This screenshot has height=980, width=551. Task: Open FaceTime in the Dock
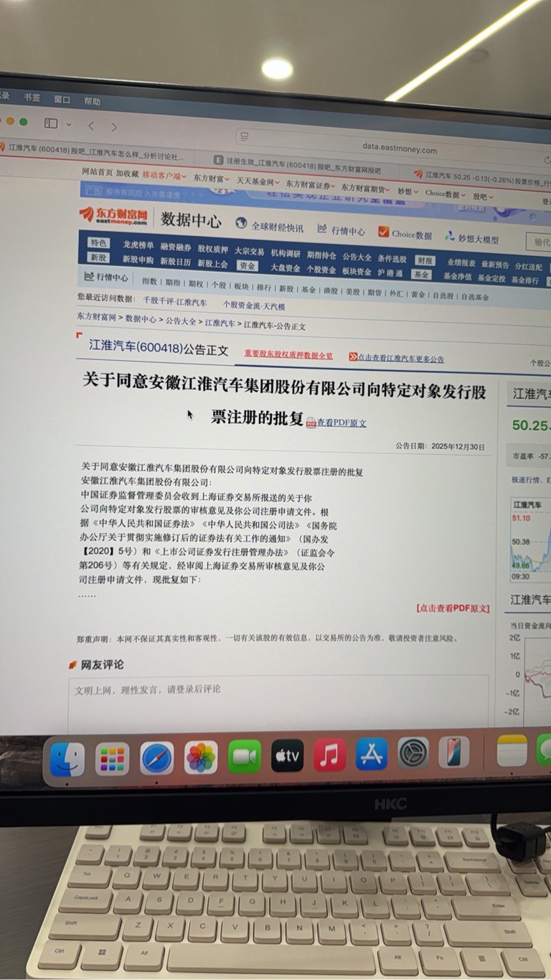(245, 757)
